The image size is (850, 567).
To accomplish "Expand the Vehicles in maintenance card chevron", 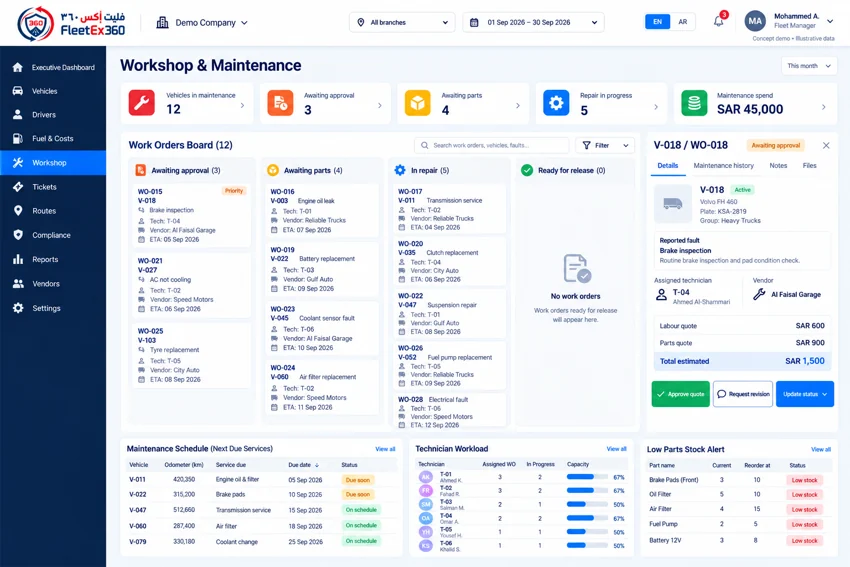I will tap(242, 105).
